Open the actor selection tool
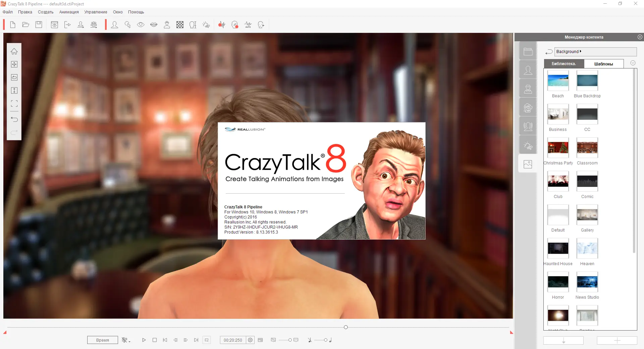This screenshot has width=644, height=349. coord(115,24)
